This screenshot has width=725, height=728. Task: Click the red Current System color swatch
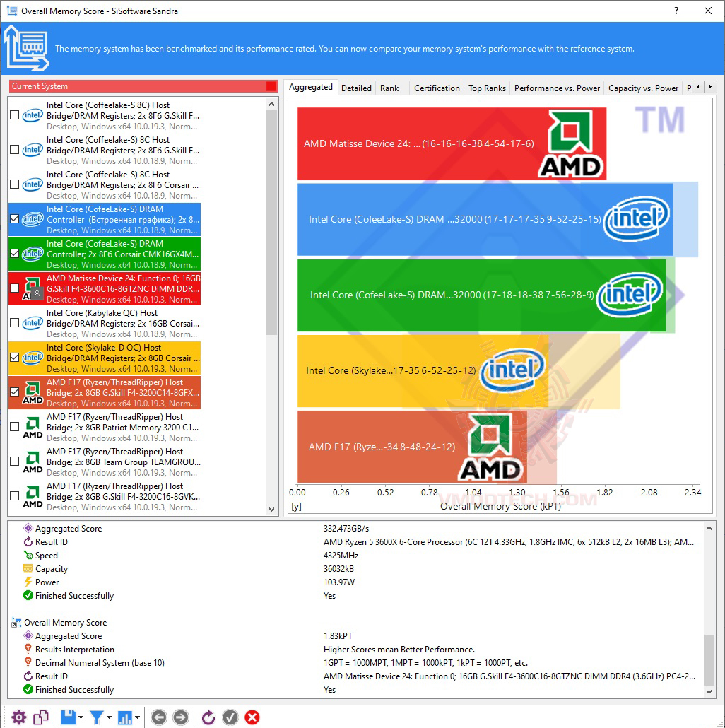point(271,86)
